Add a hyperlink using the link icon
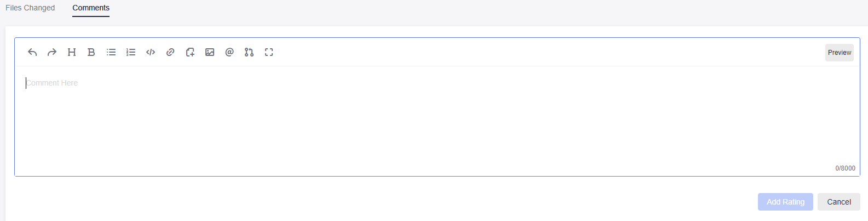868x221 pixels. [170, 52]
